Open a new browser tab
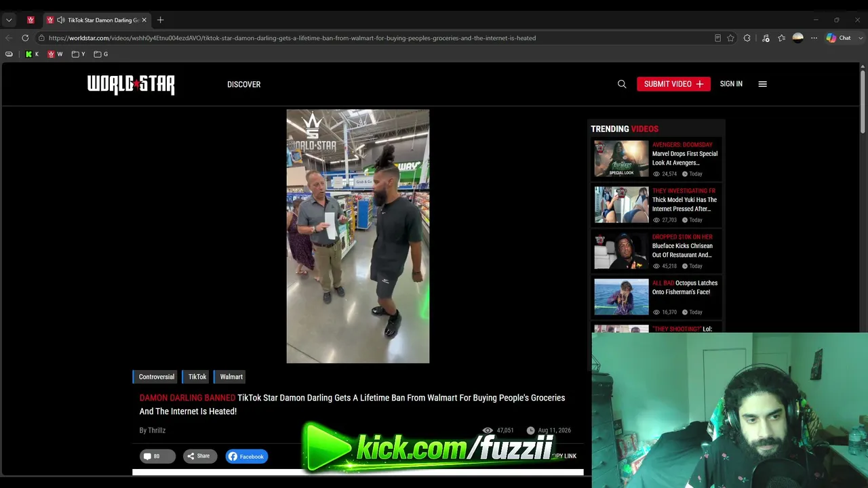This screenshot has width=868, height=488. 160,20
